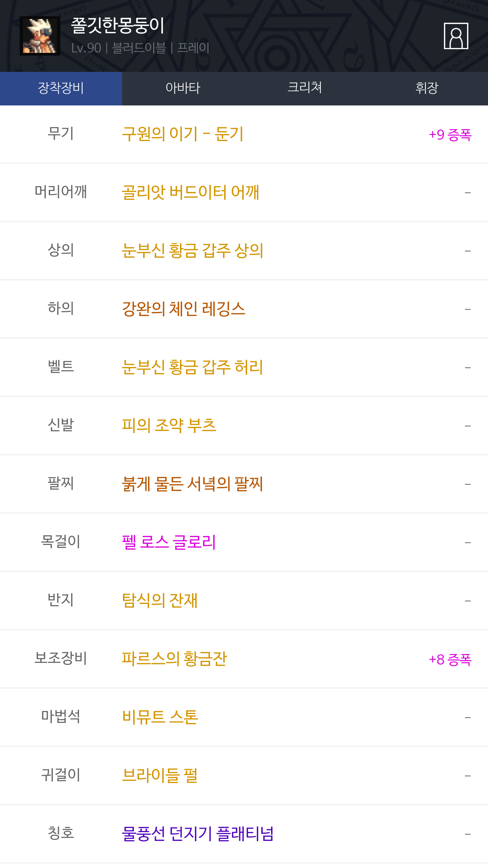Select 피의 조약 부츠 item
488x868 pixels.
[x=169, y=426]
